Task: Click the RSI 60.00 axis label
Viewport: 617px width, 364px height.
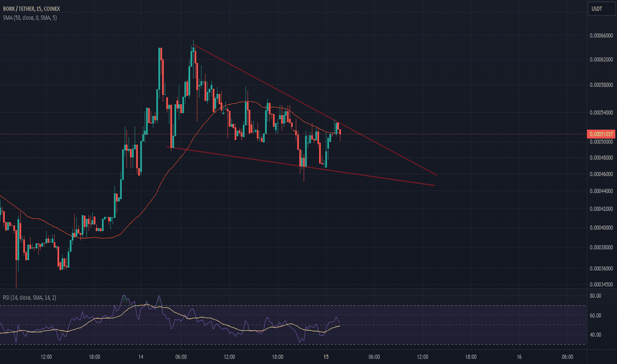Action: pyautogui.click(x=595, y=316)
